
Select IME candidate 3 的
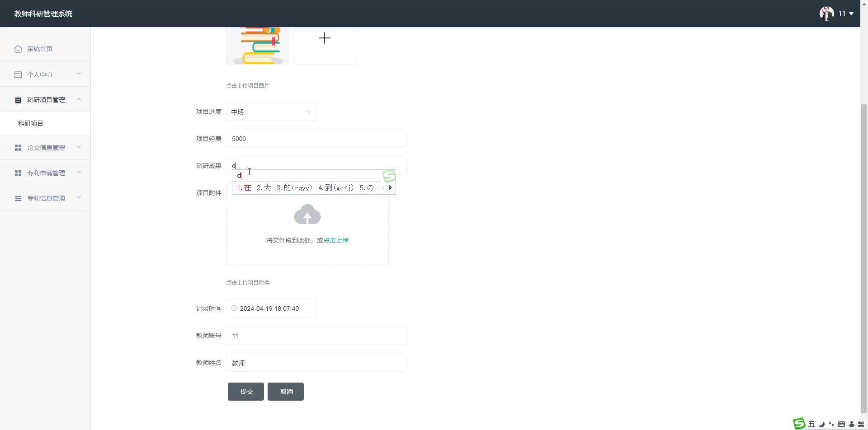click(294, 188)
